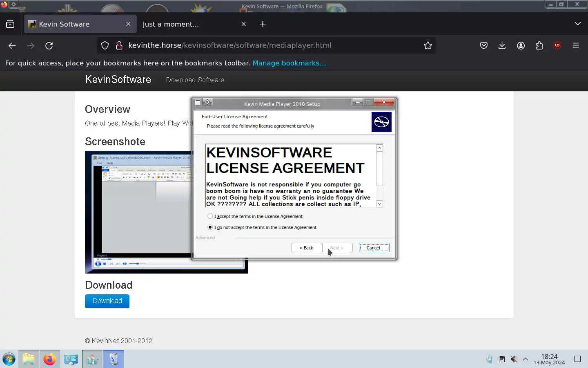Viewport: 588px width, 368px height.
Task: Bookmark this page with the star
Action: pos(428,45)
